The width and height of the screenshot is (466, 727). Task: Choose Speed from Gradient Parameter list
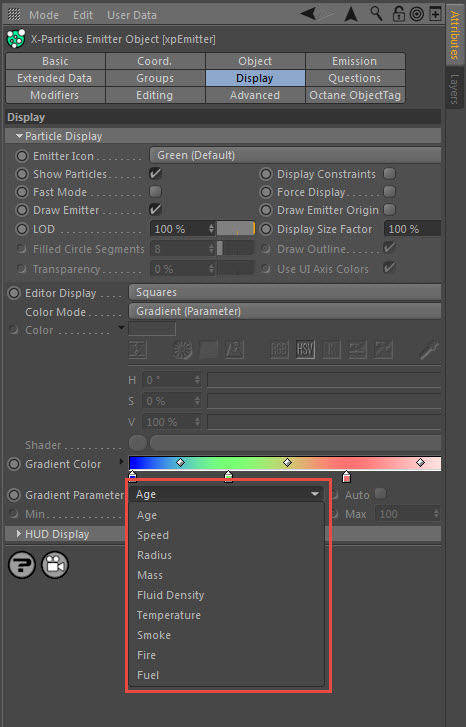[x=153, y=535]
